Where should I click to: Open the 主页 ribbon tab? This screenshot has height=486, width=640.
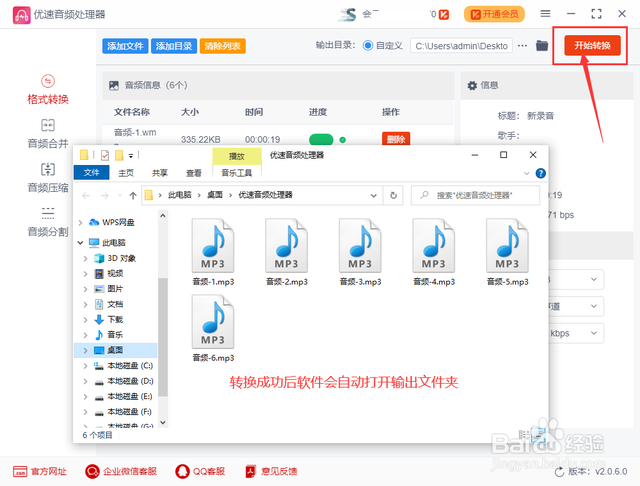tap(126, 173)
